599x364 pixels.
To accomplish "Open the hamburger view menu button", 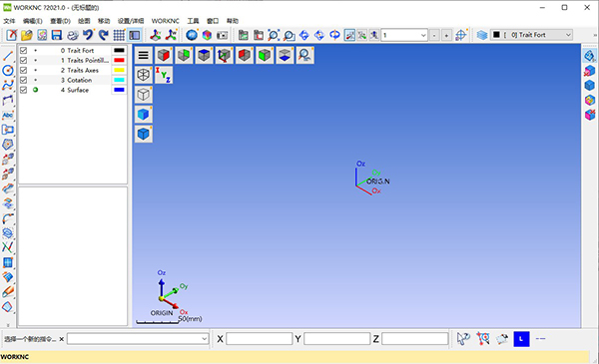I will coord(143,55).
